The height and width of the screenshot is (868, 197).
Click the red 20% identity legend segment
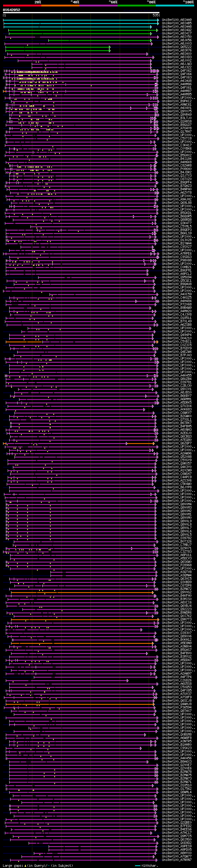click(x=22, y=6)
